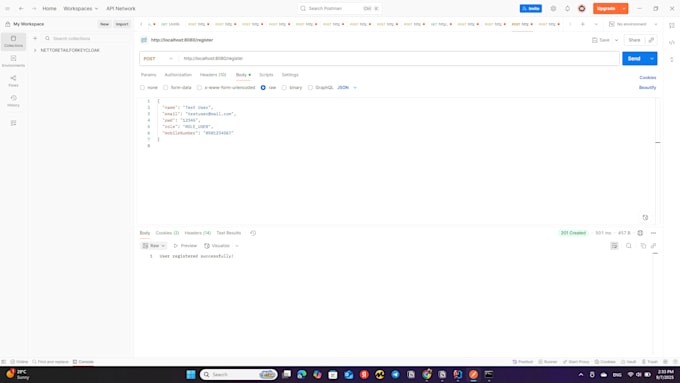
Task: Open the tab list overflow chevron
Action: point(596,24)
